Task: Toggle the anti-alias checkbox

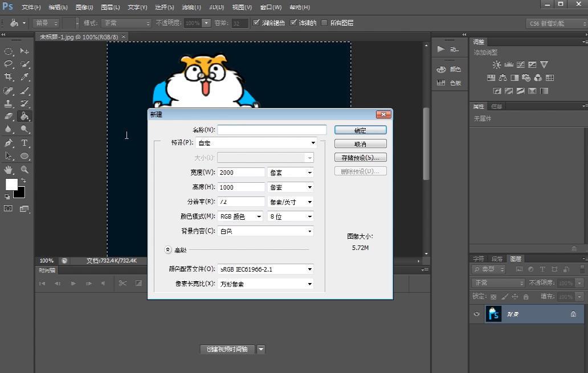Action: (256, 22)
